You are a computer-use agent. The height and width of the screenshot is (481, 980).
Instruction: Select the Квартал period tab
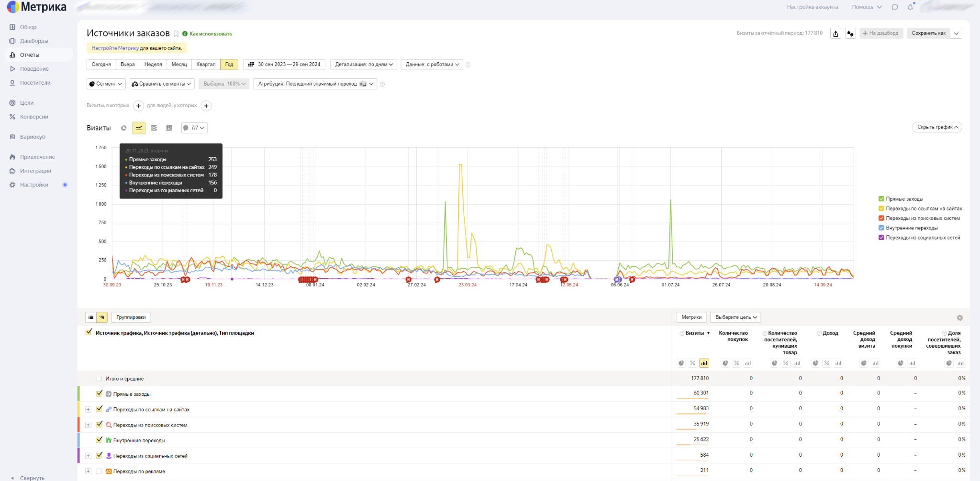coord(206,65)
